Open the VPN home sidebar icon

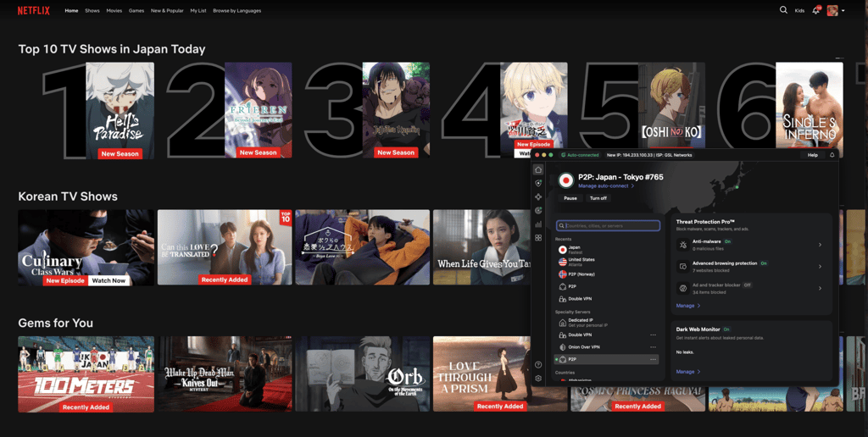click(538, 170)
